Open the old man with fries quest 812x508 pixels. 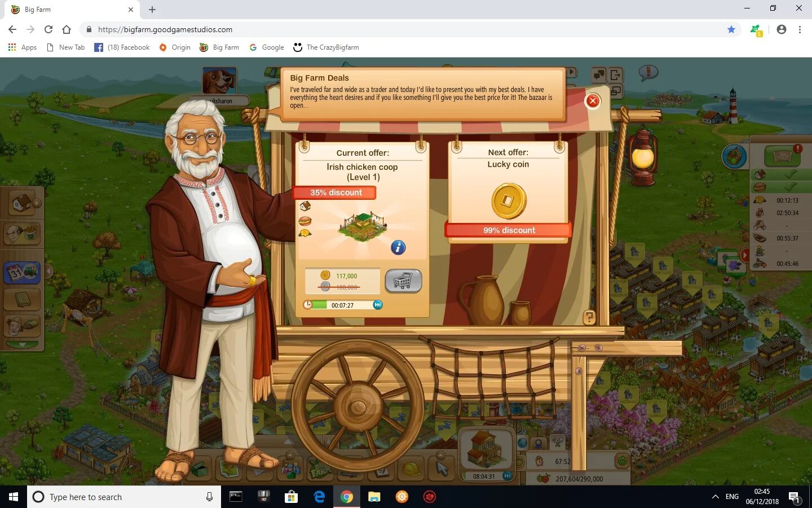(21, 233)
